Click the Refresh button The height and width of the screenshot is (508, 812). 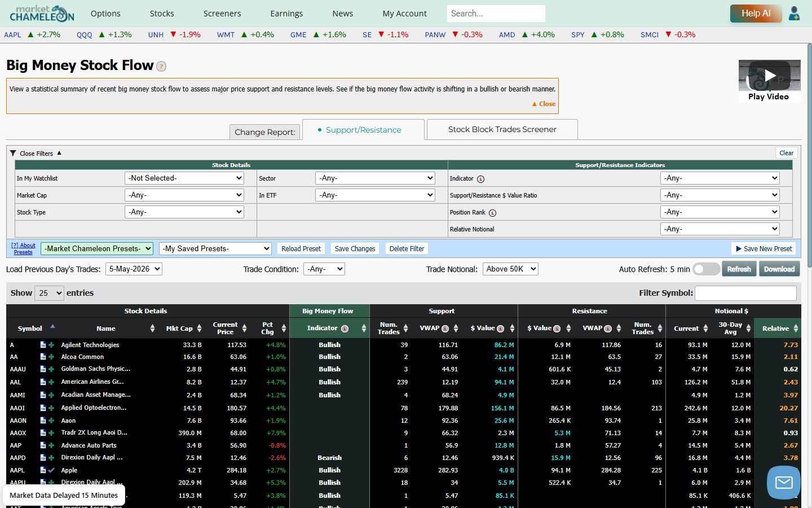tap(739, 269)
